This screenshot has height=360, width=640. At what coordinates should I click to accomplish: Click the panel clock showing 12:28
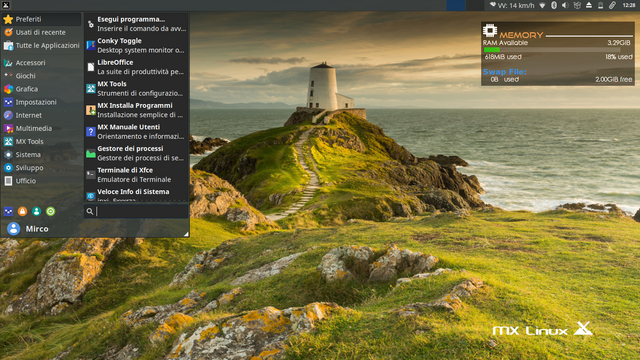[629, 5]
